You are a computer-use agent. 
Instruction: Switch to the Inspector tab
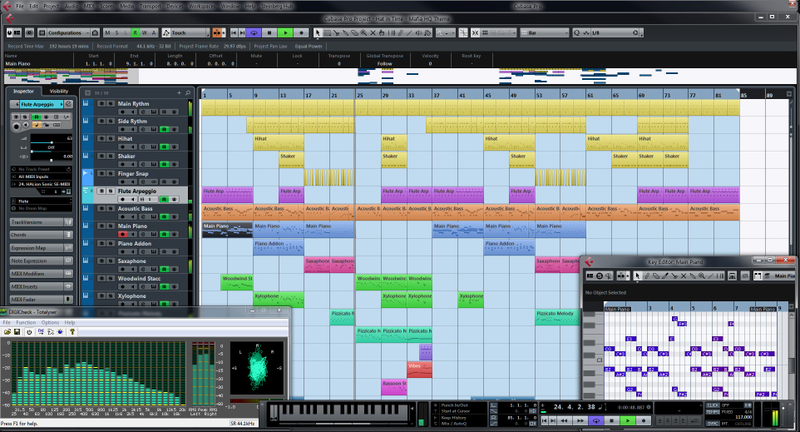pos(23,91)
